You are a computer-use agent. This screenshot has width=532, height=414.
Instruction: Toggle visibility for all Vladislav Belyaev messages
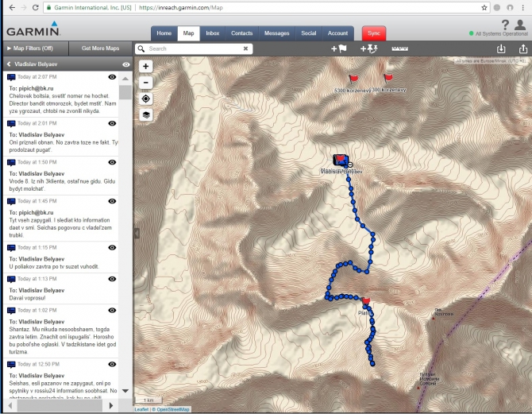[125, 64]
